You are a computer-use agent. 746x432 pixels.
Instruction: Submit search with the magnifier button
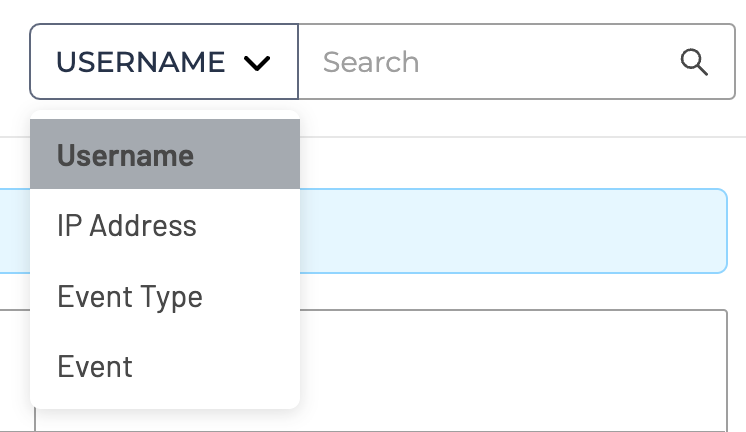694,62
